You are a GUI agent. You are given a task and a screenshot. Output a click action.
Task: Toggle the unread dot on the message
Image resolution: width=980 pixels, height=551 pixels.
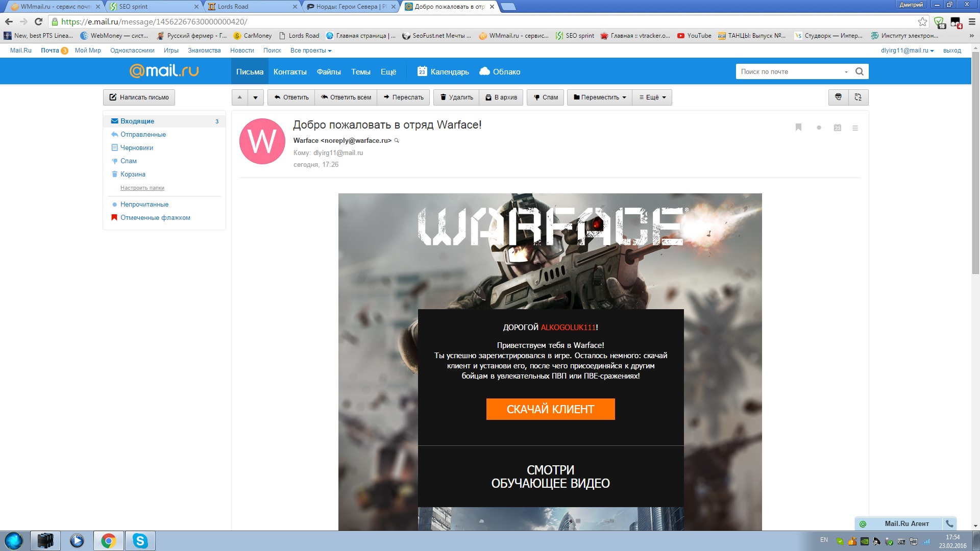tap(819, 128)
